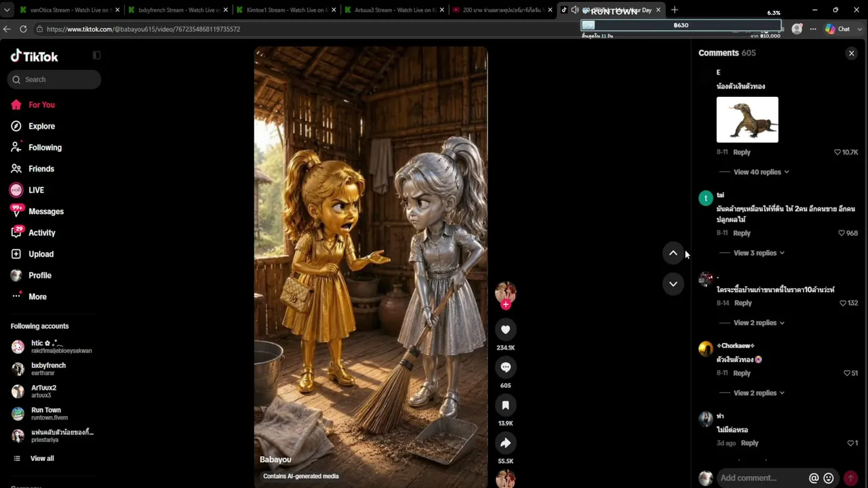
Task: Open tai's green profile avatar
Action: click(x=705, y=198)
